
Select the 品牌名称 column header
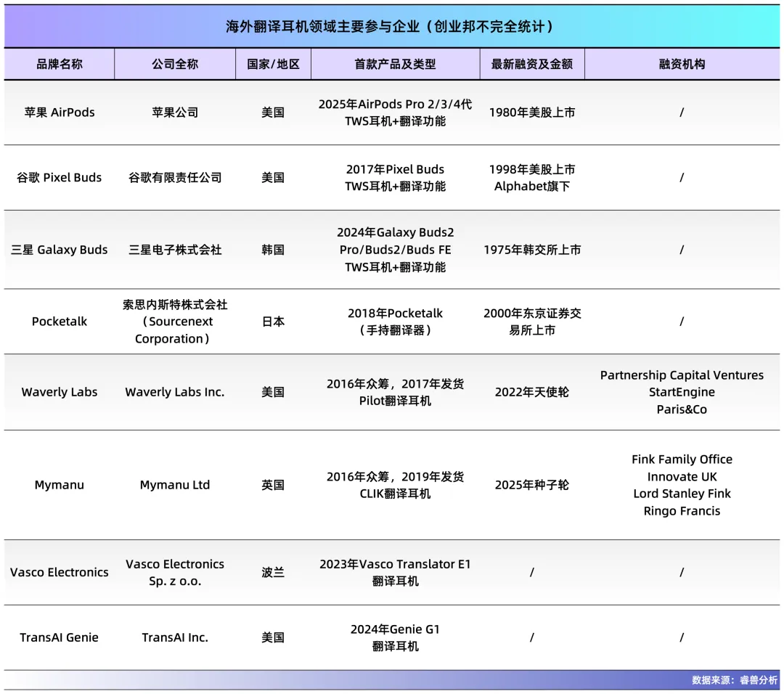tap(59, 64)
